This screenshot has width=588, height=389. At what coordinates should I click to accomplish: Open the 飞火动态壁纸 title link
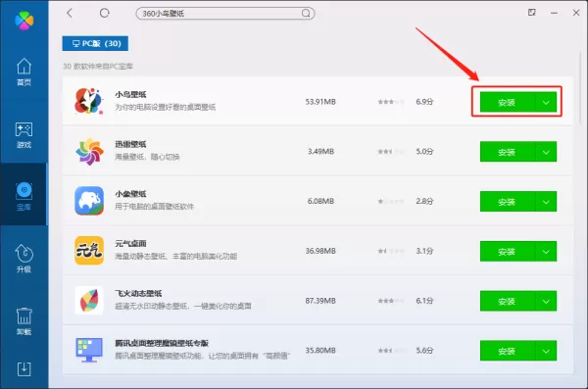point(138,293)
